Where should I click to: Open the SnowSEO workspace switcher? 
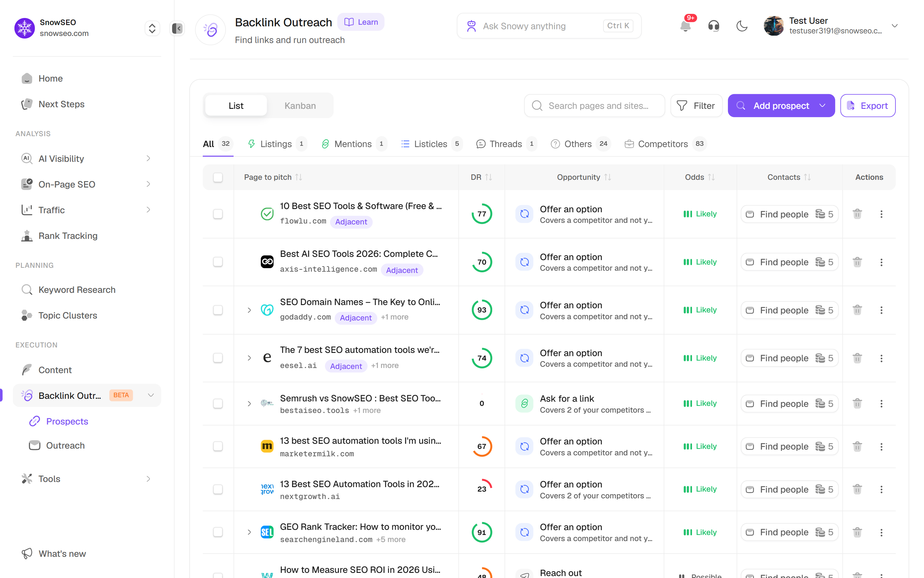click(x=152, y=28)
